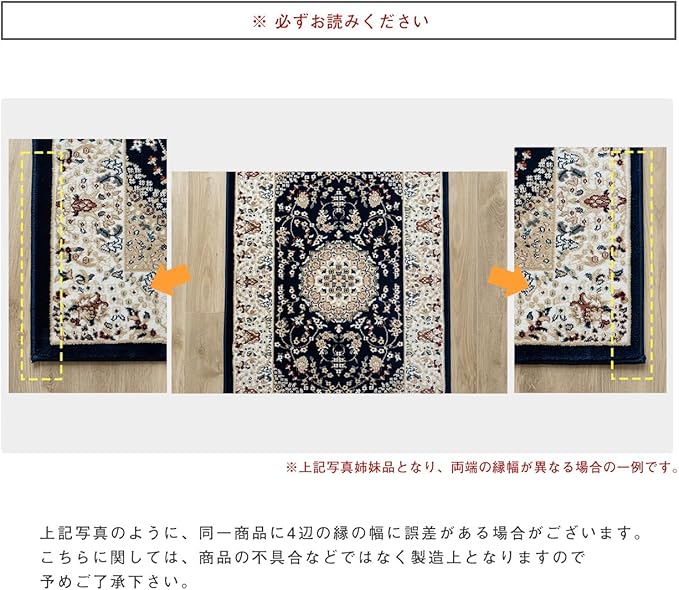Click the line starting こちらに関しては
This screenshot has height=590, width=679.
point(313,557)
